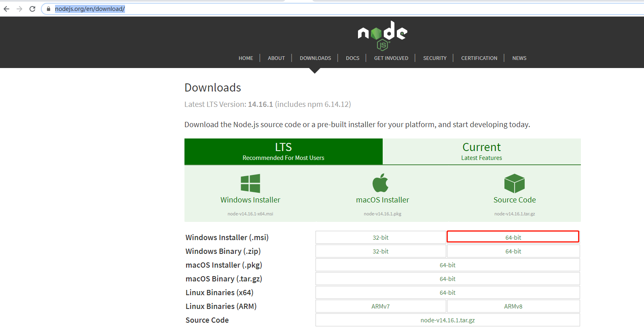Screen dimensions: 644x330
Task: Click the browser forward arrow
Action: pos(19,9)
